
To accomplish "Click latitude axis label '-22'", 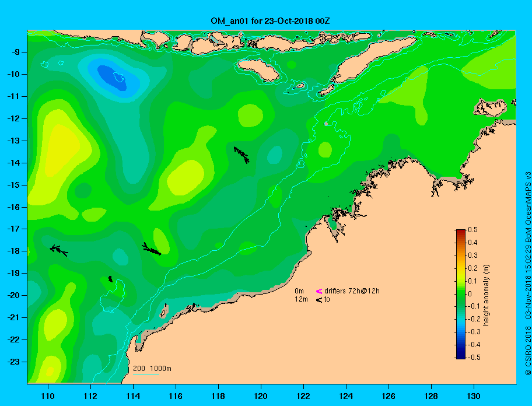I will [14, 339].
